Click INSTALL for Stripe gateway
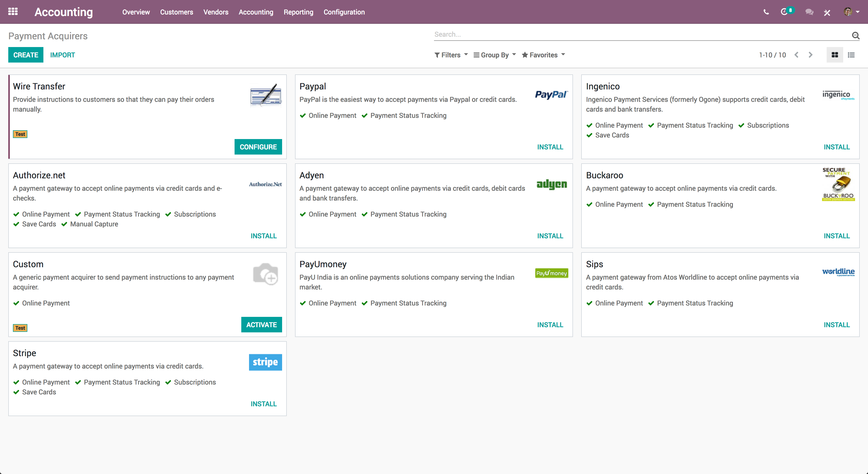The height and width of the screenshot is (474, 868). click(264, 404)
